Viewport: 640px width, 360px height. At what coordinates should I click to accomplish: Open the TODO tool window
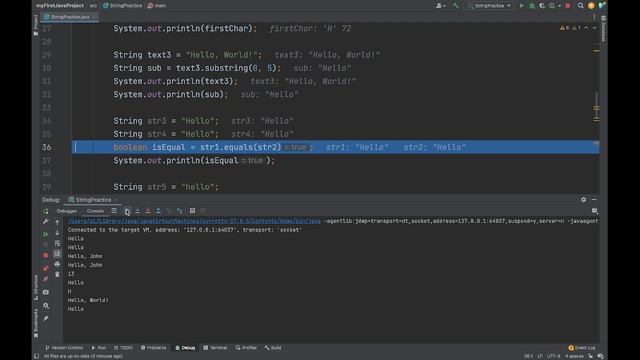pos(123,348)
